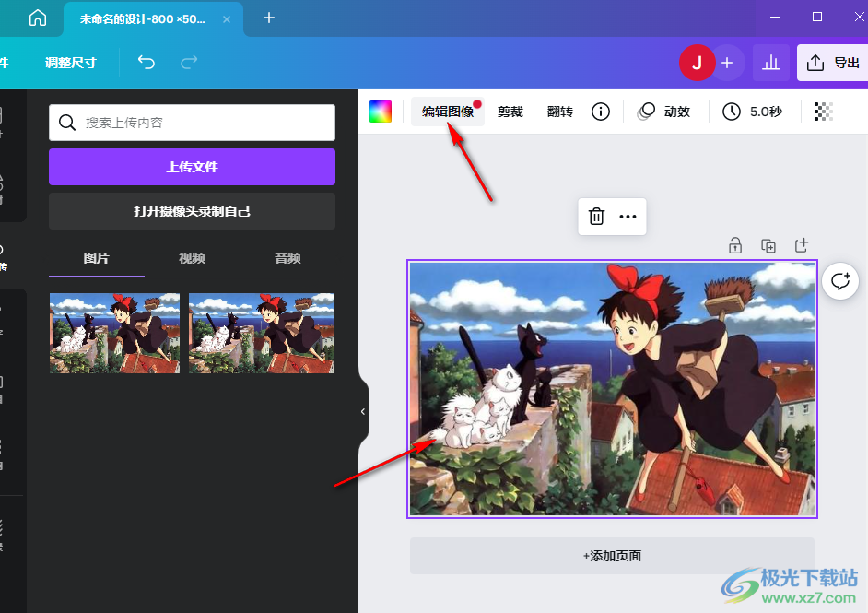Add collaborator with plus next to avatar
The width and height of the screenshot is (868, 613).
tap(727, 63)
